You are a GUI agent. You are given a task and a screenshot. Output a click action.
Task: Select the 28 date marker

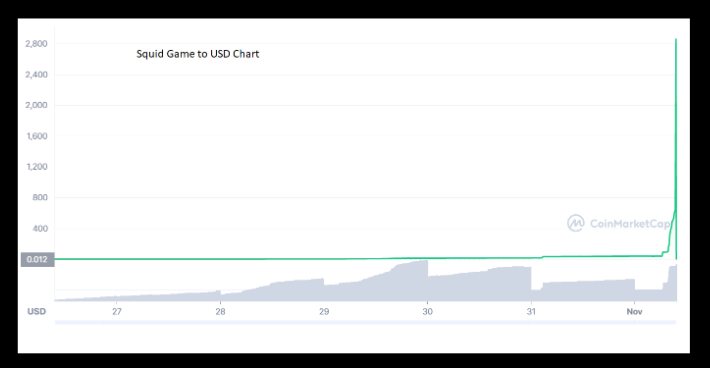221,311
